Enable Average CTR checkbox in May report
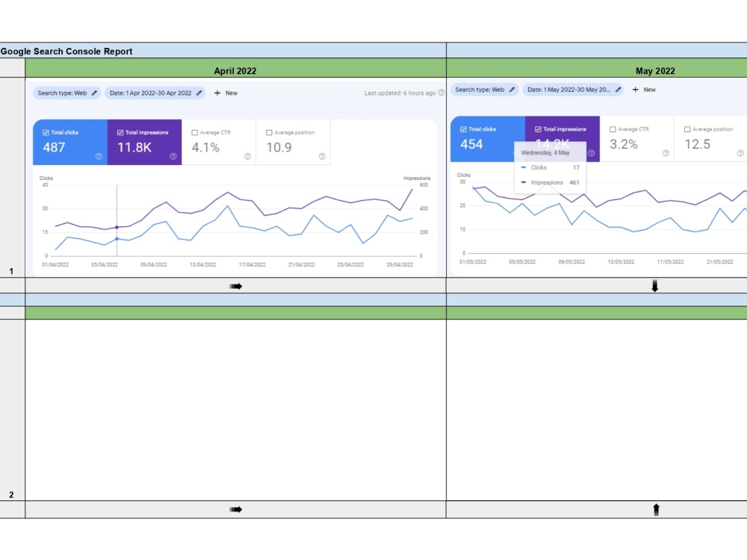 coord(613,129)
